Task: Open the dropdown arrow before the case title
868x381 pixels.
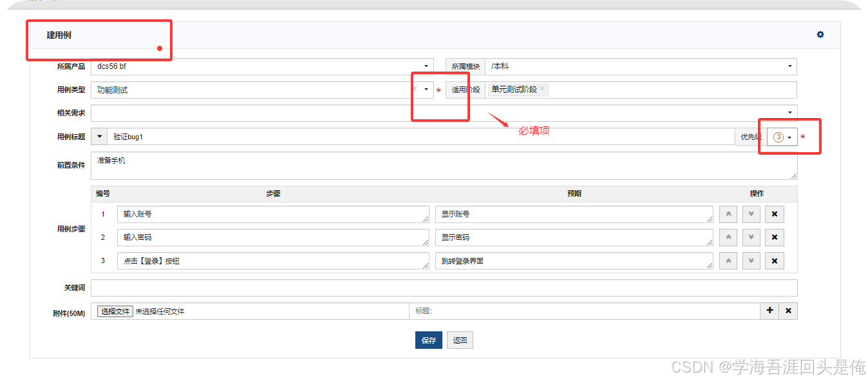Action: pyautogui.click(x=99, y=137)
